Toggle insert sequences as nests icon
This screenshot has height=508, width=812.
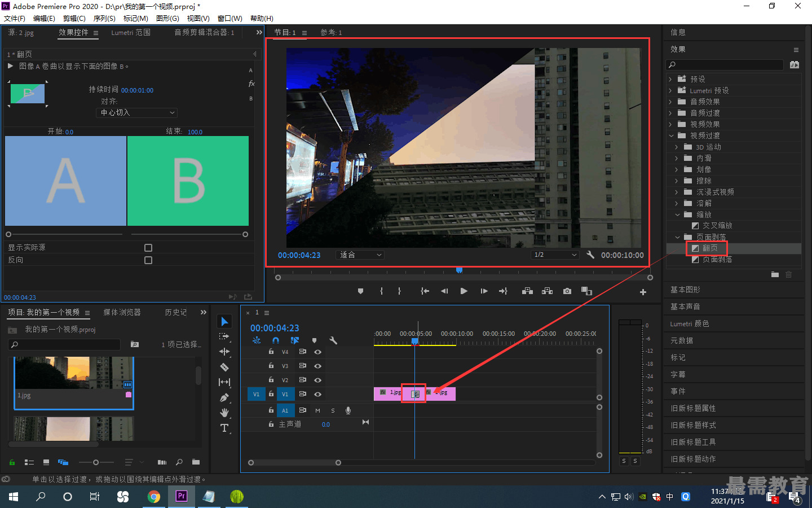click(257, 340)
